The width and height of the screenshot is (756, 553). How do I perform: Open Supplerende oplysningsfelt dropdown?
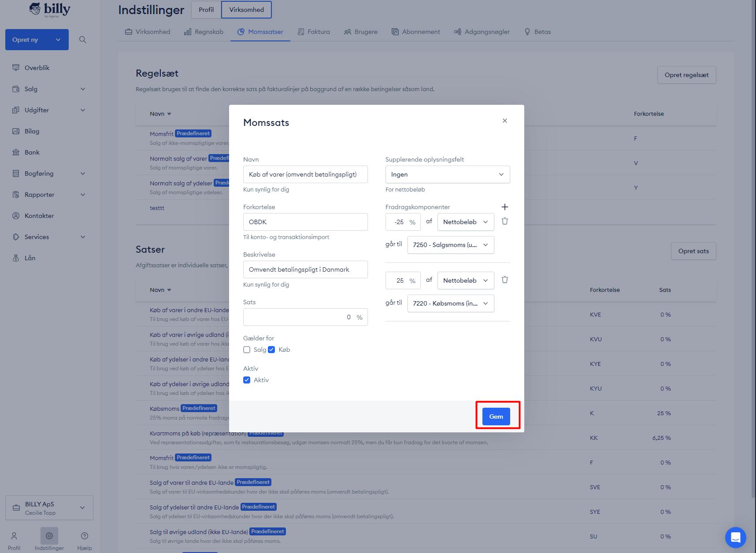[x=448, y=174]
